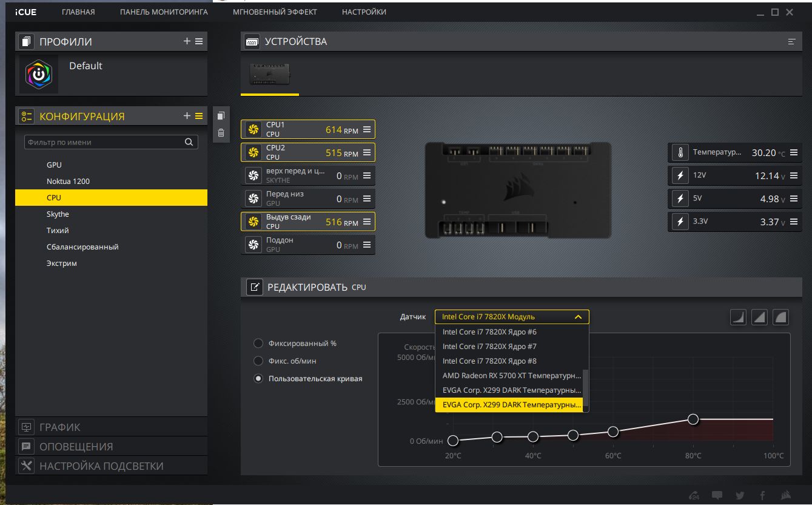
Task: Expand the ГРАФИК section
Action: click(x=112, y=427)
